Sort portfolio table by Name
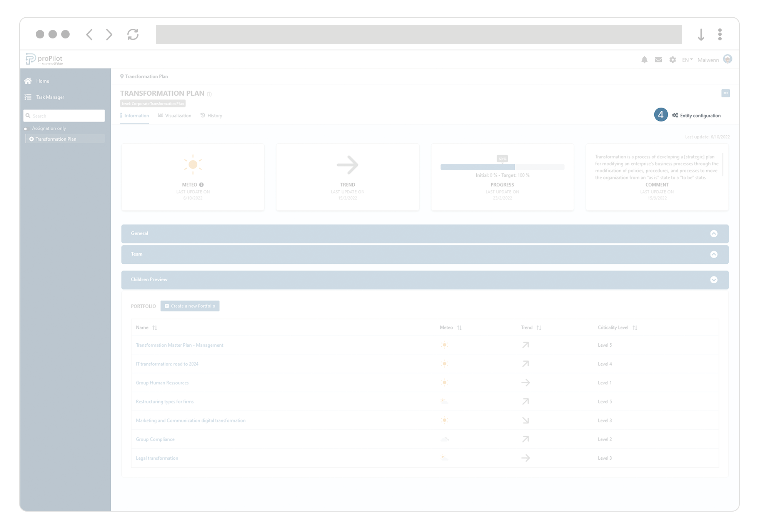759x532 pixels. click(x=155, y=328)
